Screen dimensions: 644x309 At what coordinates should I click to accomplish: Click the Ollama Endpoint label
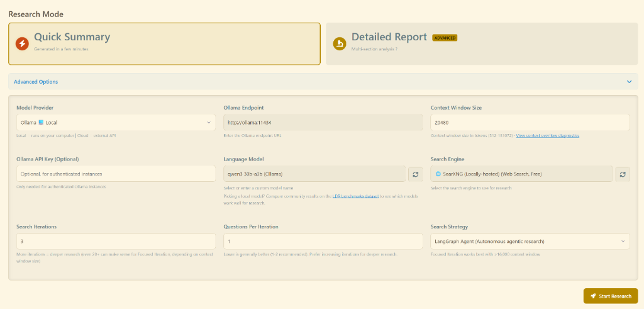(x=243, y=108)
